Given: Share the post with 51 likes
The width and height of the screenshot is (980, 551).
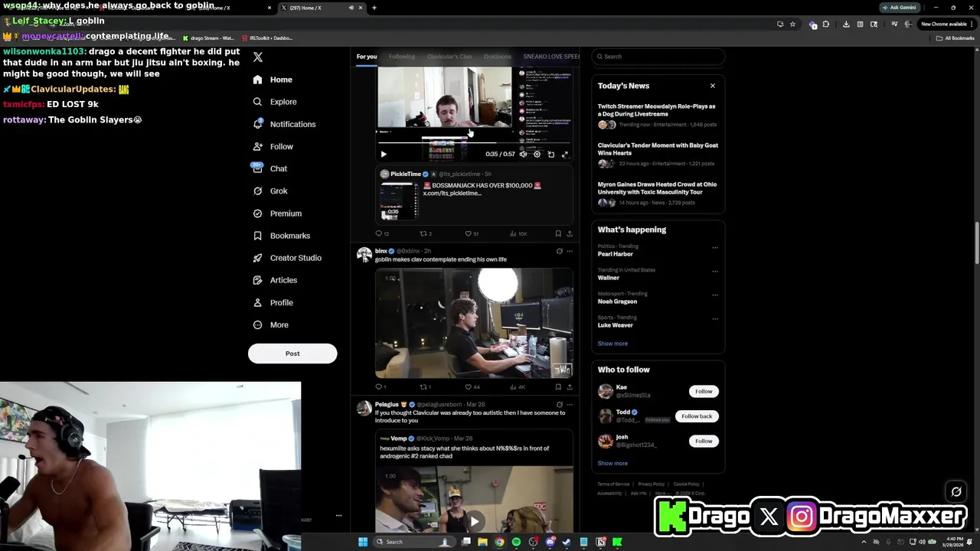Looking at the screenshot, I should coord(569,233).
